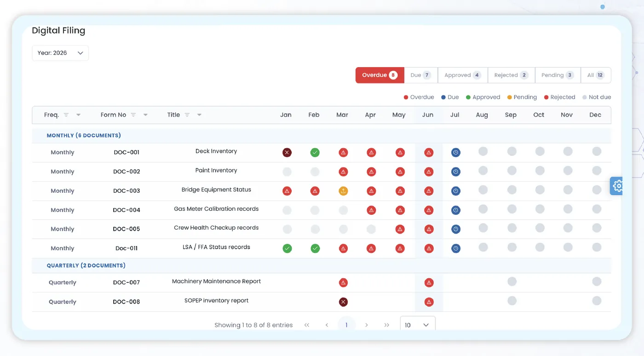Click Doc-011 January approved checkmark icon
This screenshot has height=356, width=644.
click(287, 248)
